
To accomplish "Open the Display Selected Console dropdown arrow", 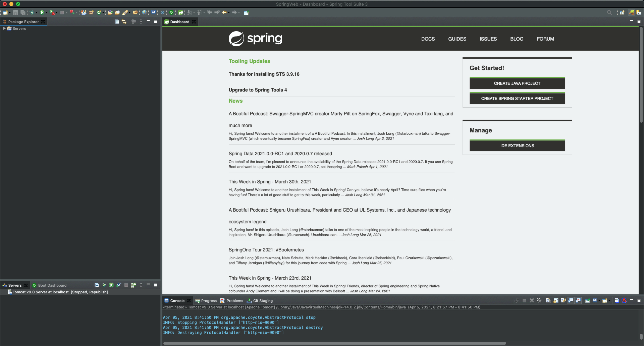I will [x=599, y=301].
